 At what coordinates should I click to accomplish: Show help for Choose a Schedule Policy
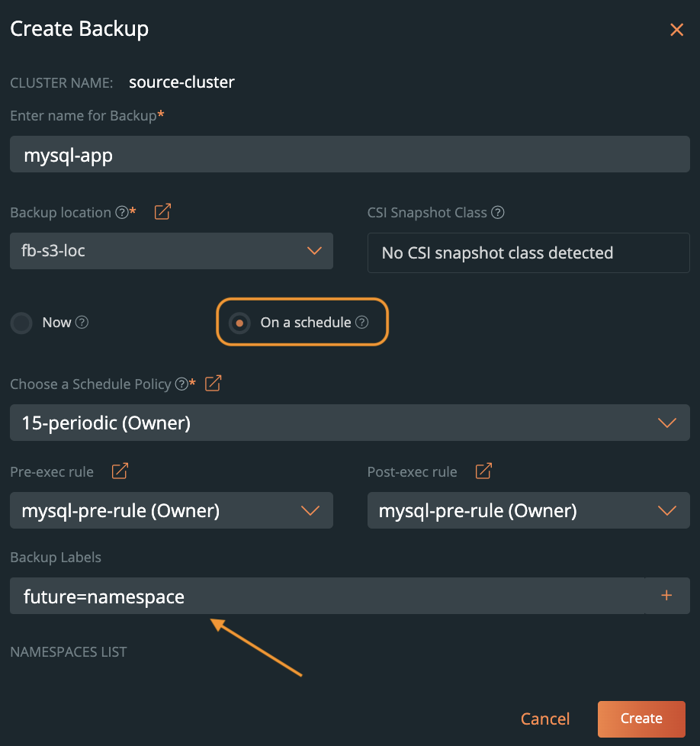[x=181, y=384]
